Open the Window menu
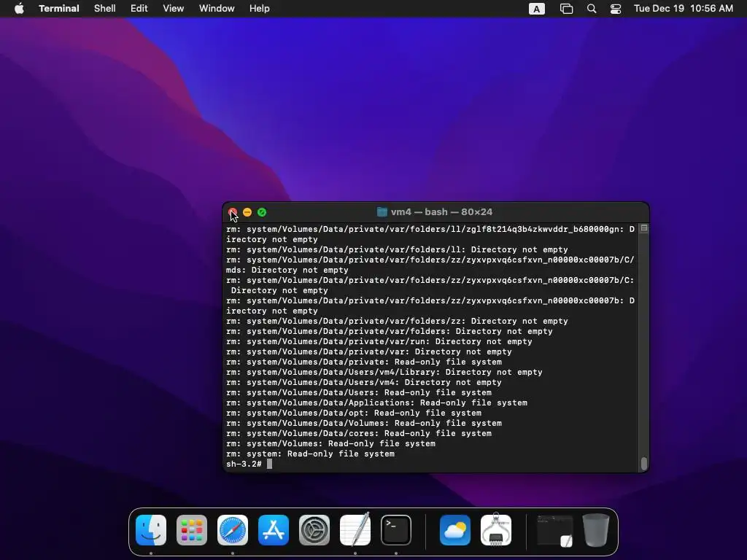 [217, 9]
